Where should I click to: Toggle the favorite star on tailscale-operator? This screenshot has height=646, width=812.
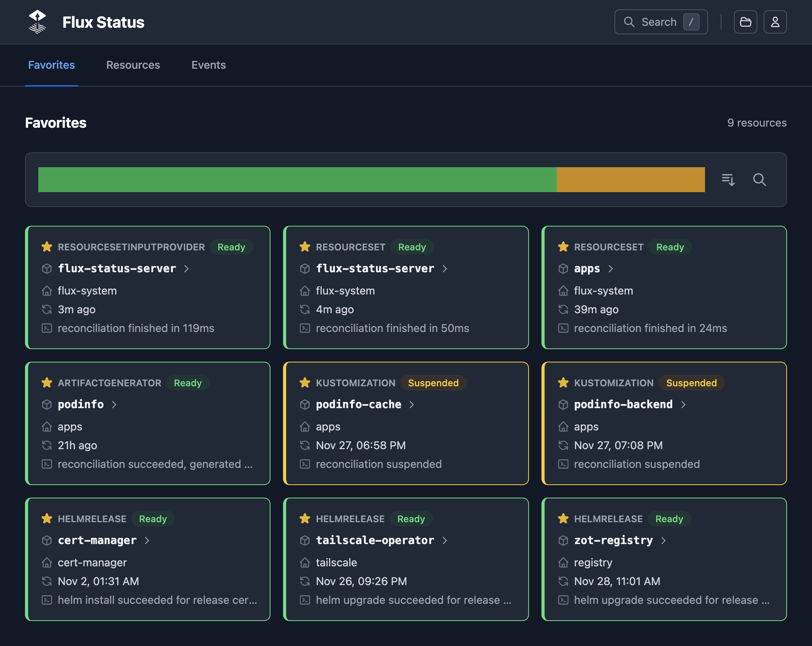305,519
